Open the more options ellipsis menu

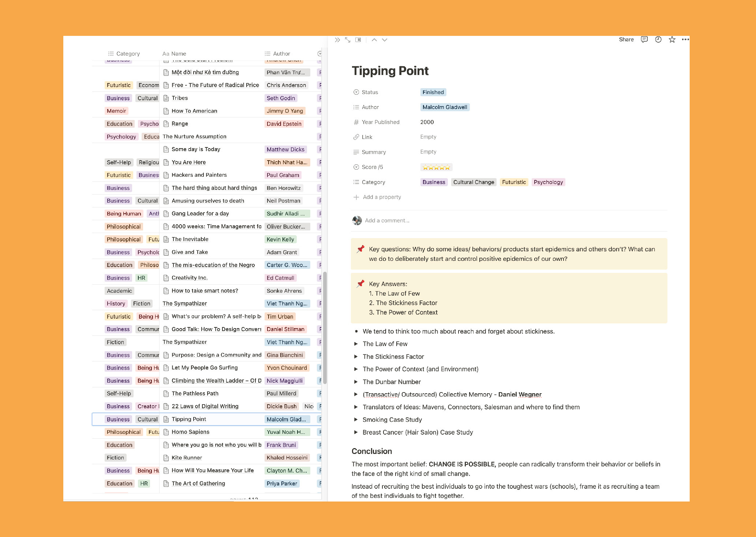click(685, 40)
